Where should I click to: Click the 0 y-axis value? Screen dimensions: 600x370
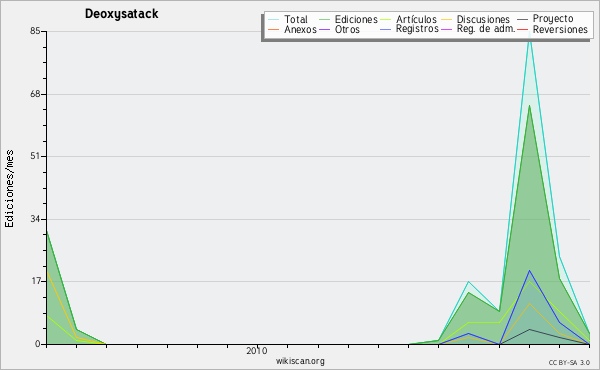(x=38, y=344)
